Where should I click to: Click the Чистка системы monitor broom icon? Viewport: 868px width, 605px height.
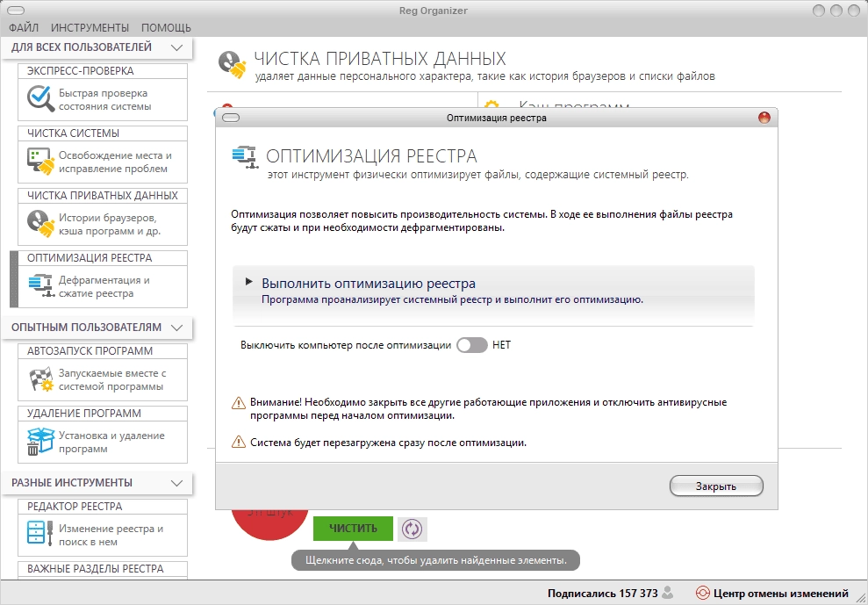click(40, 162)
